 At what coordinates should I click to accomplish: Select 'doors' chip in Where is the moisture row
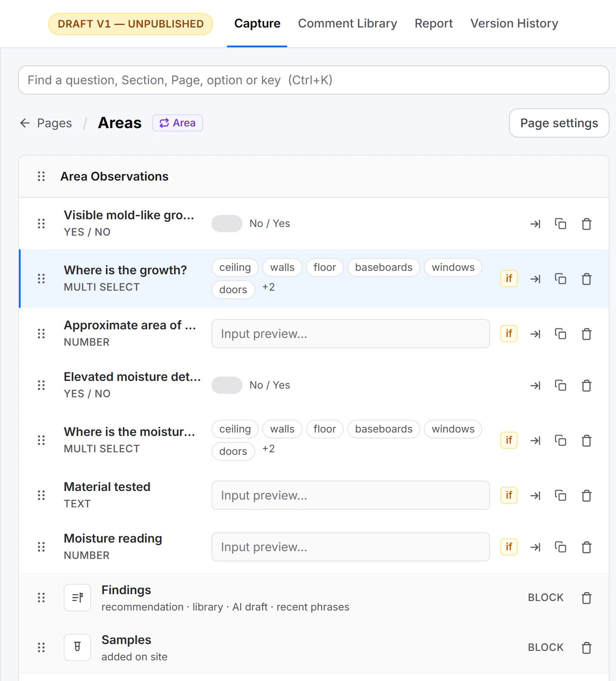point(233,451)
